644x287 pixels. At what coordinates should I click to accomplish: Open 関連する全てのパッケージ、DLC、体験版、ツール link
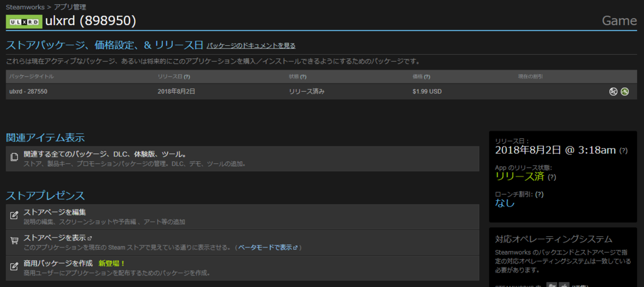[x=106, y=154]
